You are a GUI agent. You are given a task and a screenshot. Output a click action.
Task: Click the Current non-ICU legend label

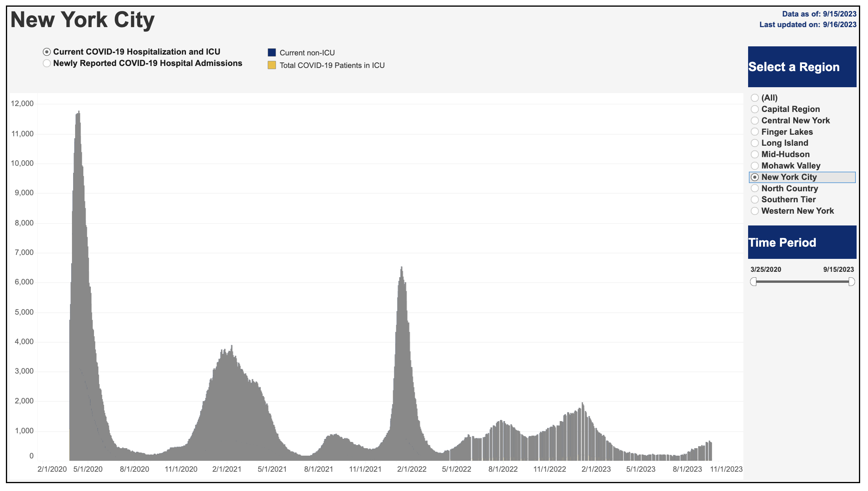click(307, 53)
